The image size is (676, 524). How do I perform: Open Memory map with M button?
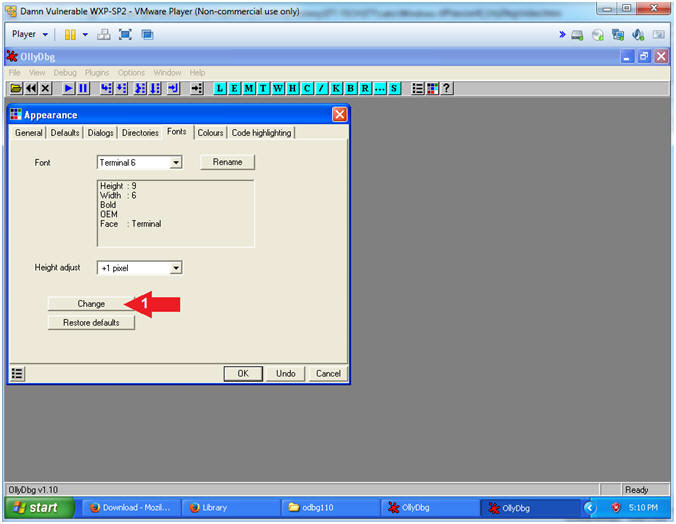(x=249, y=88)
